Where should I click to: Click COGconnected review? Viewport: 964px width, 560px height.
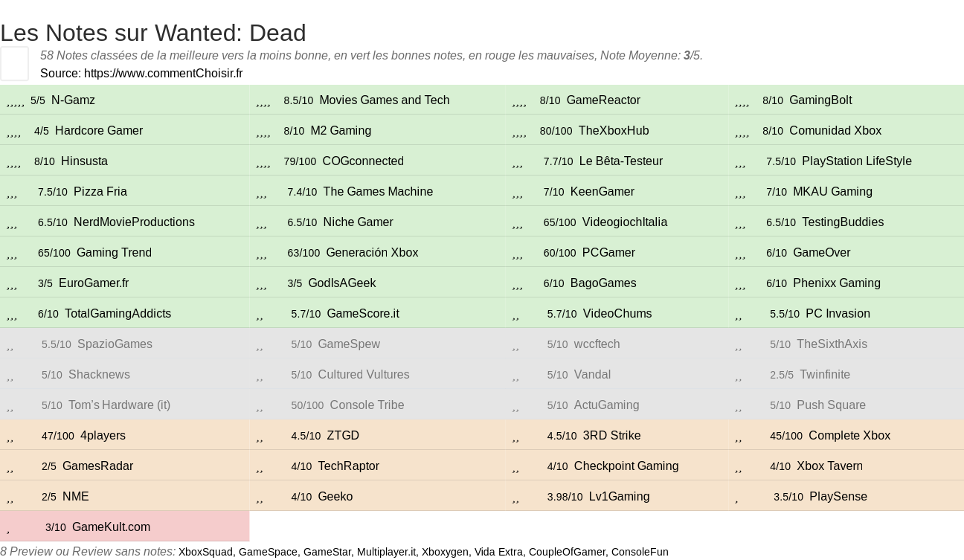[x=363, y=161]
